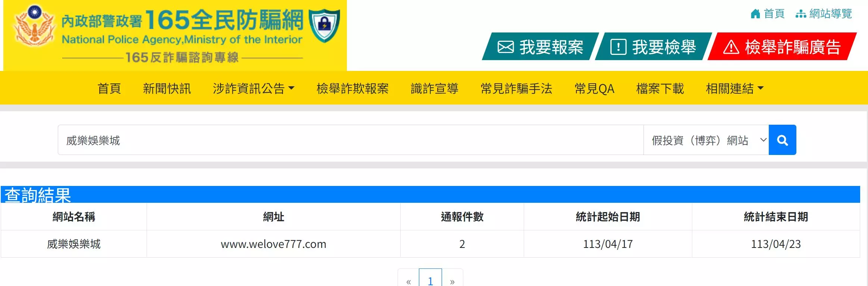
Task: Expand the 相關連結 dropdown menu
Action: 735,88
